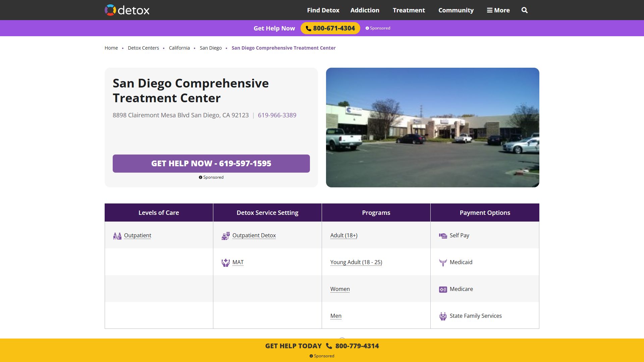Open San Diego breadcrumb link
The height and width of the screenshot is (362, 644).
pyautogui.click(x=211, y=48)
